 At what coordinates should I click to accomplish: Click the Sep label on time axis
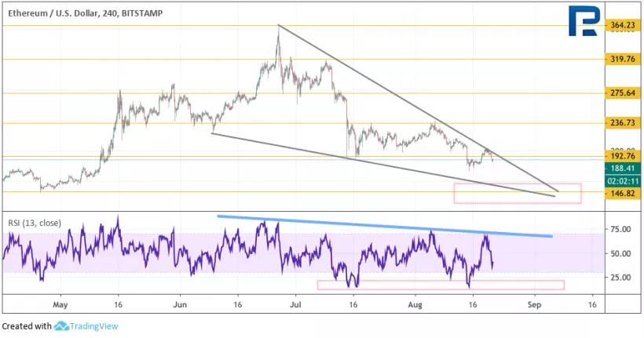[535, 303]
